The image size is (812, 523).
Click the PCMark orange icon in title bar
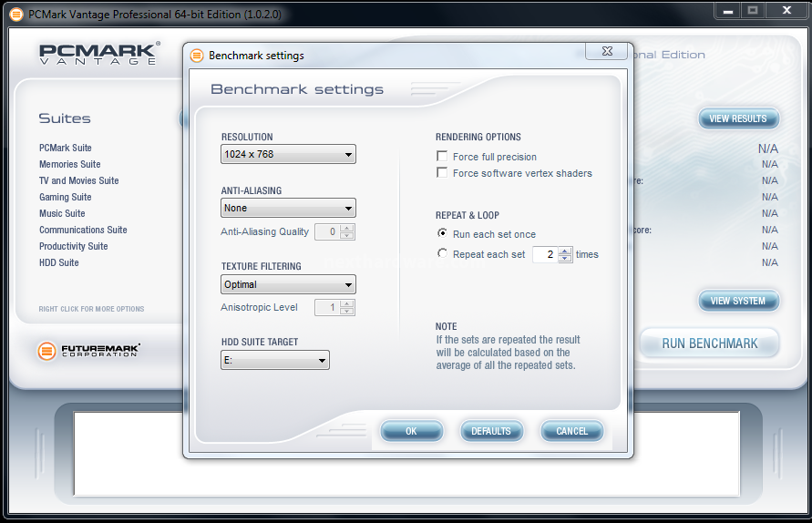[x=16, y=14]
